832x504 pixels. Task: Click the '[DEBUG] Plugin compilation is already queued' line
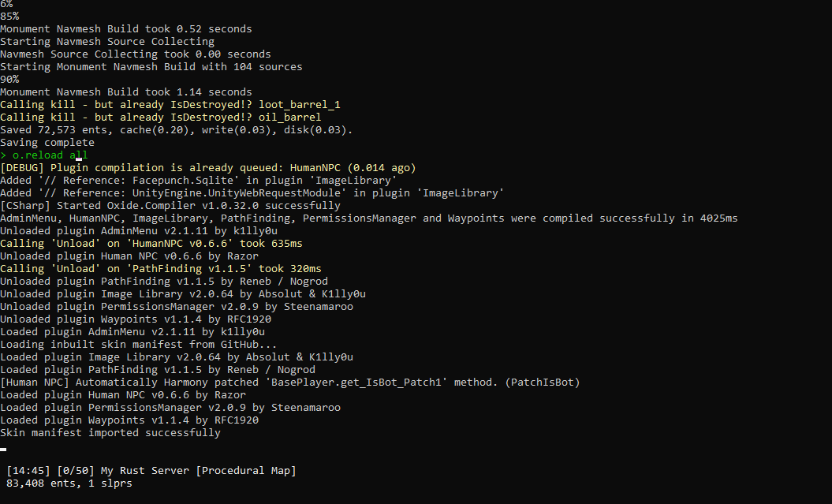207,168
